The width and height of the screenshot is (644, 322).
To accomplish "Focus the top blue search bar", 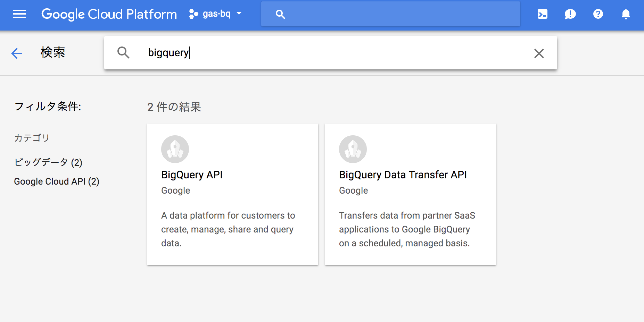I will 391,14.
